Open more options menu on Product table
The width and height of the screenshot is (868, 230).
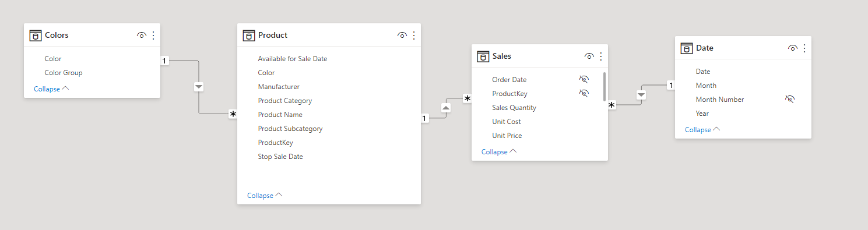click(x=414, y=36)
